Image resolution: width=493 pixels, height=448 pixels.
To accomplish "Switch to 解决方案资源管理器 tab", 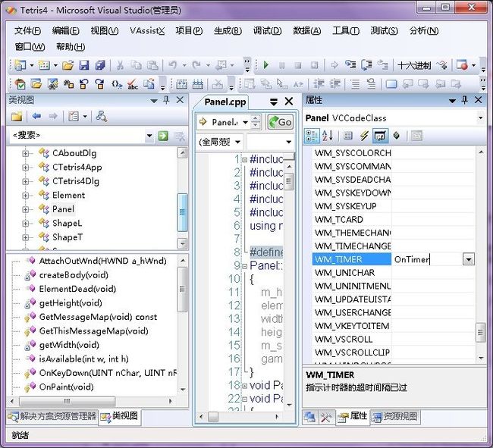I will pos(52,417).
